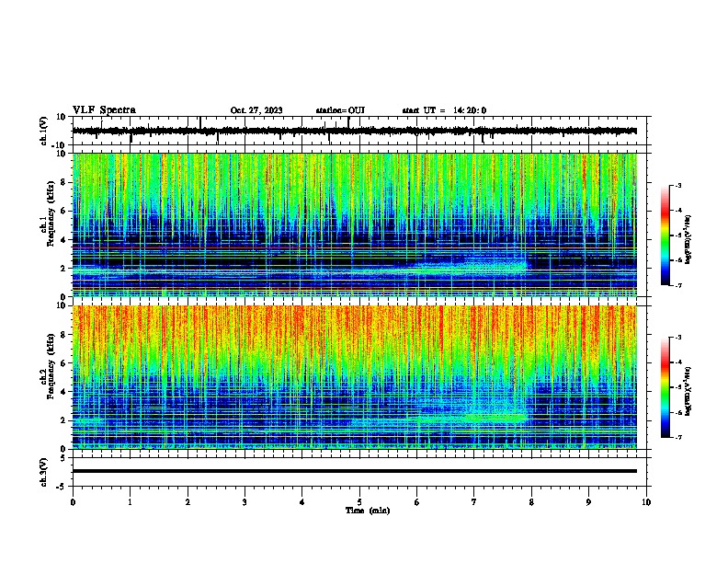Click time axis tick label "8"

coord(531,502)
